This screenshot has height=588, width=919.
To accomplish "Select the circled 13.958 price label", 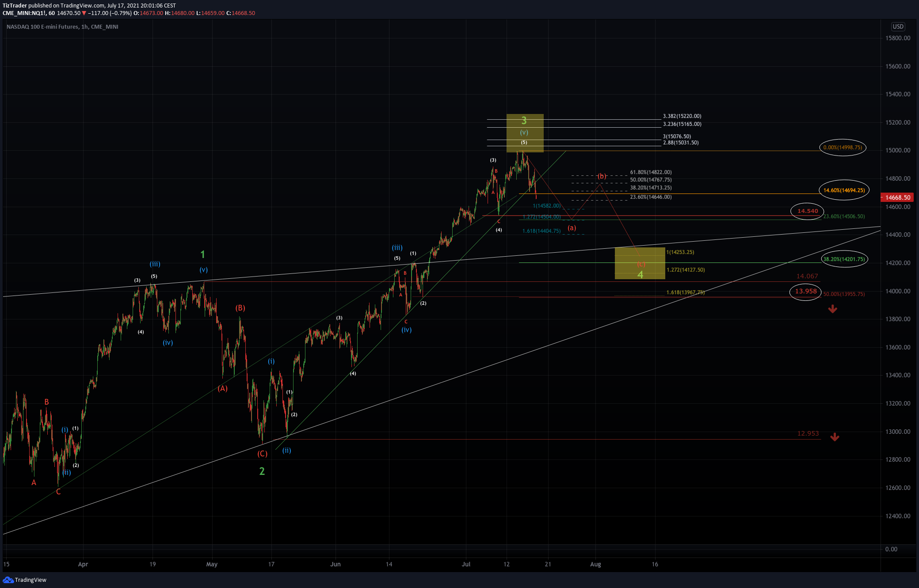I will [806, 292].
